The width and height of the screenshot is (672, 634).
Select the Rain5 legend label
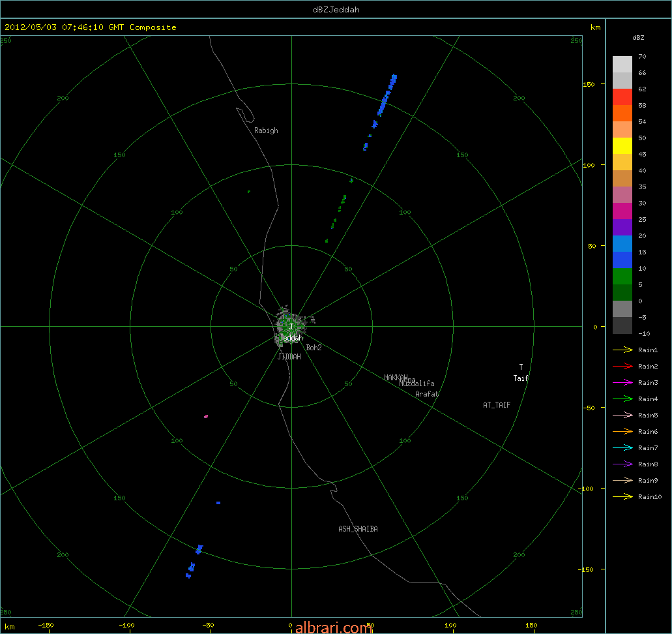(x=648, y=415)
